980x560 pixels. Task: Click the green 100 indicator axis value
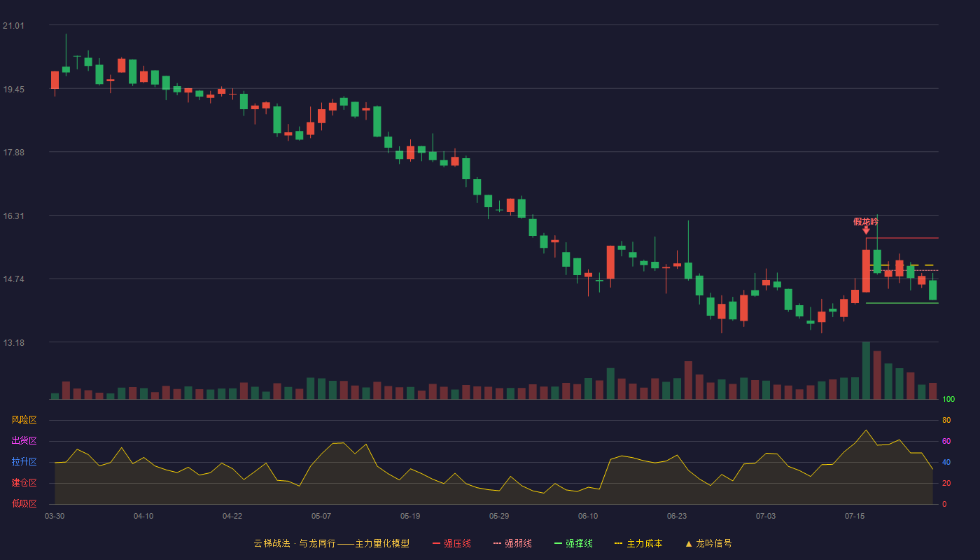(948, 400)
